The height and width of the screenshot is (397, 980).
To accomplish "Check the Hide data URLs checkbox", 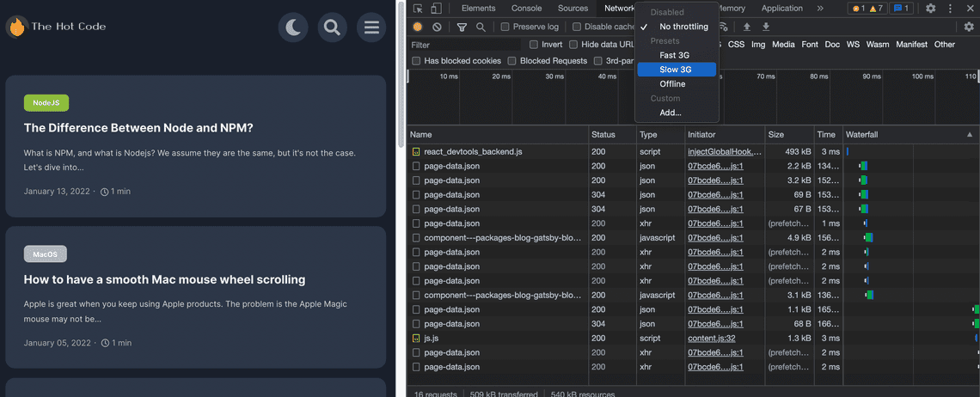I will tap(573, 45).
